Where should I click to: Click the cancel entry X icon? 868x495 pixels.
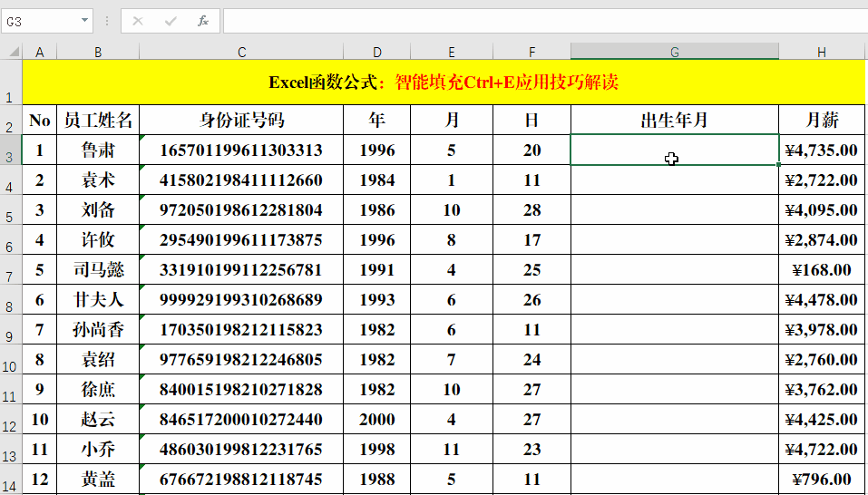138,22
